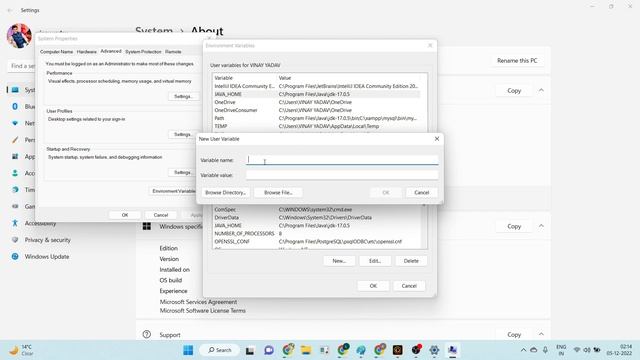This screenshot has width=640, height=360.
Task: Click Delete under system variables
Action: click(411, 261)
